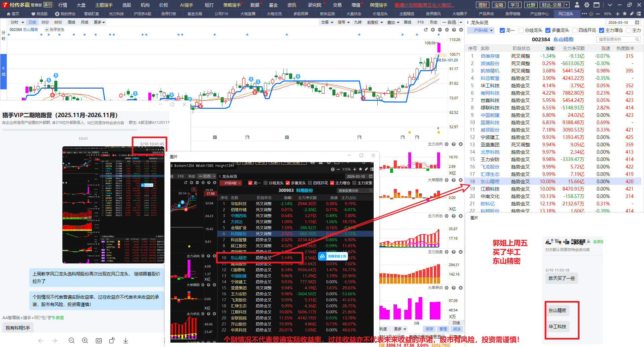
Task: Open the settings gear in title bar
Action: [x=587, y=5]
